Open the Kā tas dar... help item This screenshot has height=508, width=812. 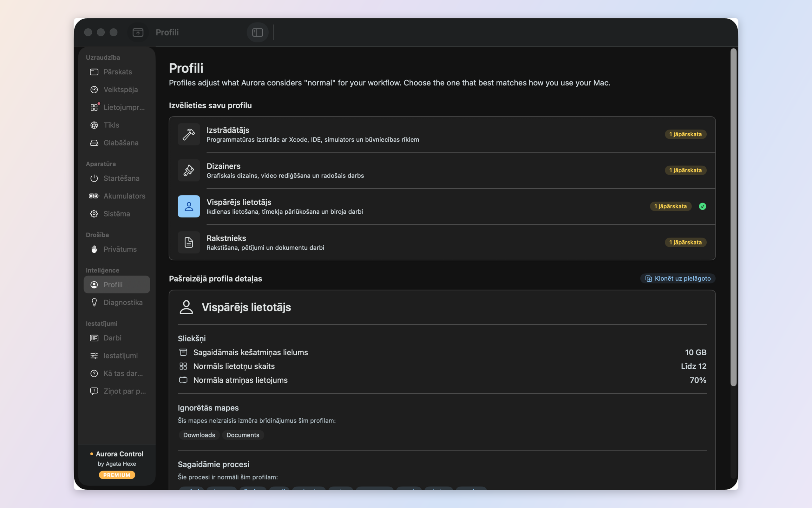click(x=117, y=373)
